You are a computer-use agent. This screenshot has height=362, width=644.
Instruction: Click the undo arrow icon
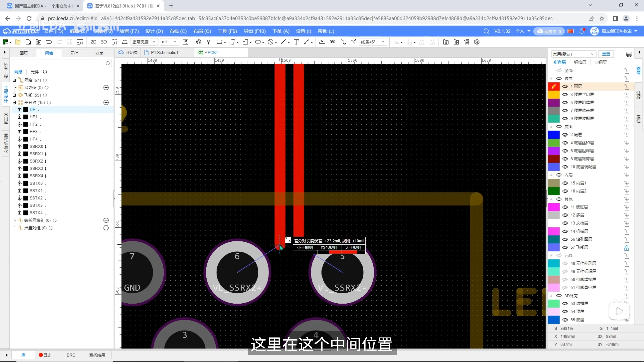(49, 42)
